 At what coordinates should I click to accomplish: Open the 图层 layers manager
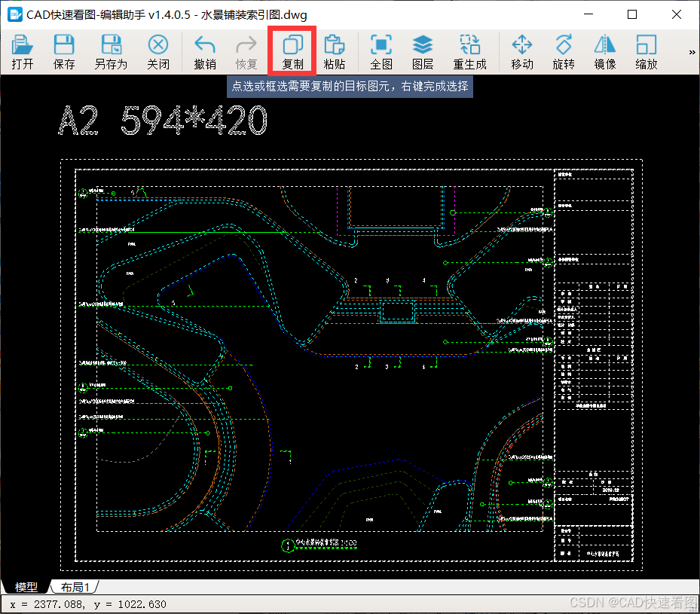coord(423,52)
